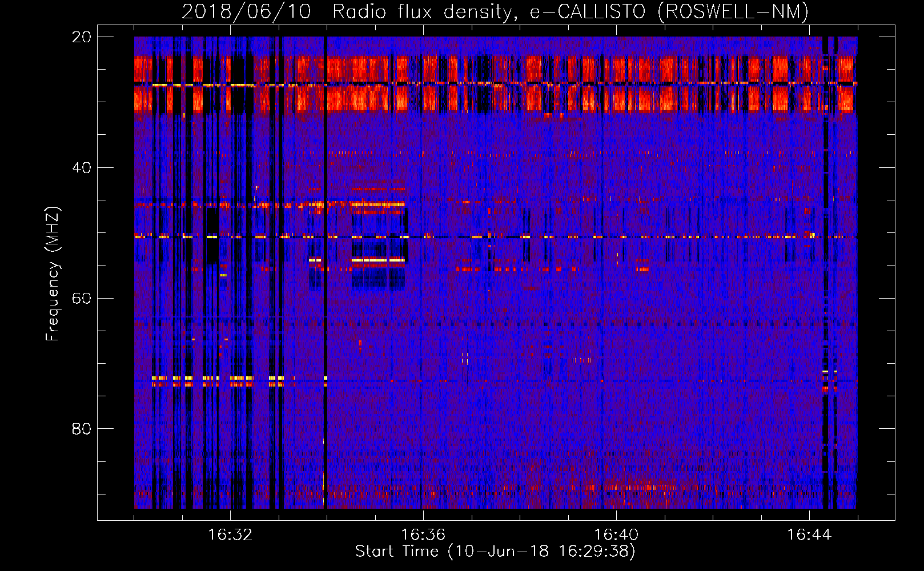Click the time tick label '16:36'

coord(423,535)
